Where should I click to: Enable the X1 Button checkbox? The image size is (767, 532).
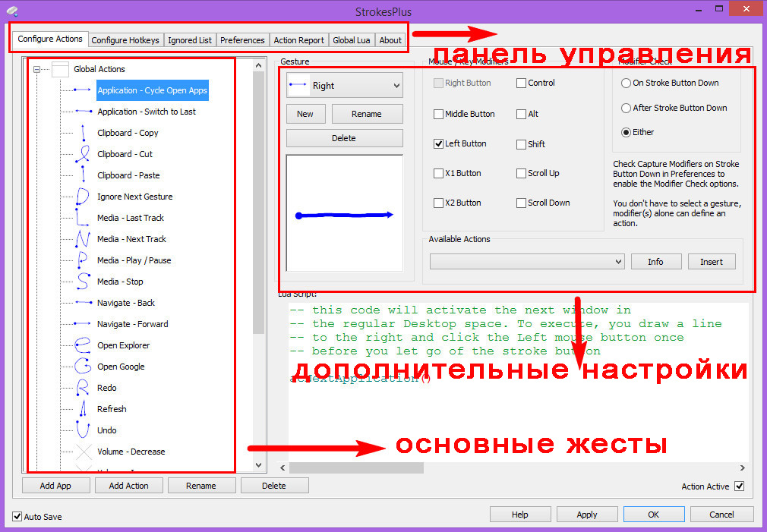click(x=438, y=173)
